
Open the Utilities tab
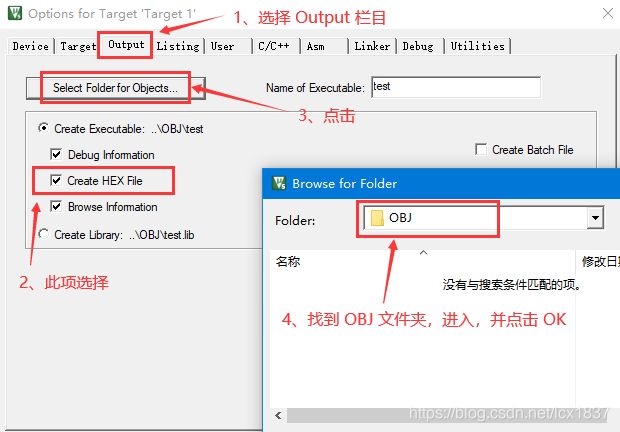coord(478,46)
